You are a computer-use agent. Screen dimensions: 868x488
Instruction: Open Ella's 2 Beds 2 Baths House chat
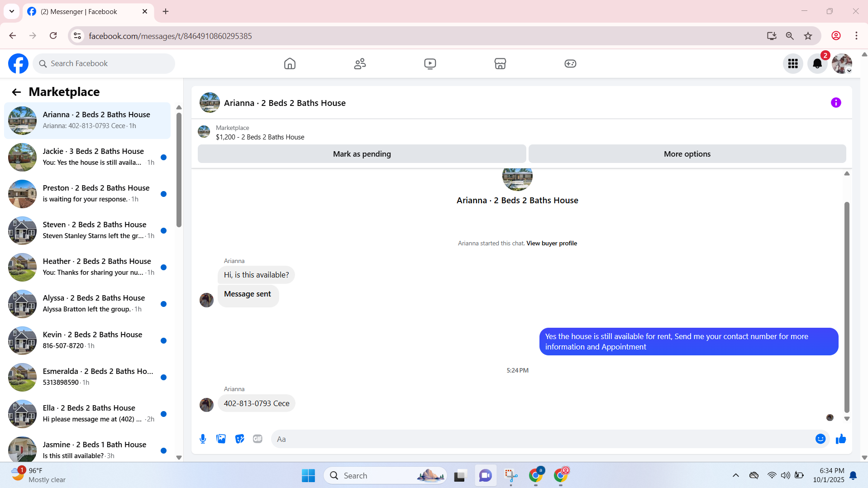87,414
